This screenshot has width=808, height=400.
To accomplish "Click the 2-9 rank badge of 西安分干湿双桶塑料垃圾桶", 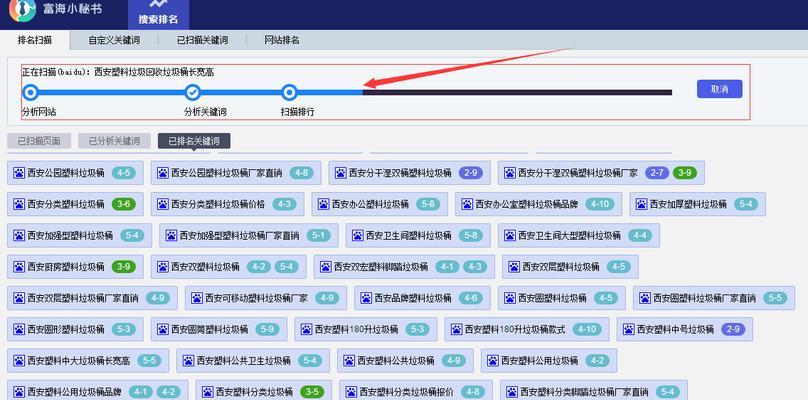I will [470, 173].
